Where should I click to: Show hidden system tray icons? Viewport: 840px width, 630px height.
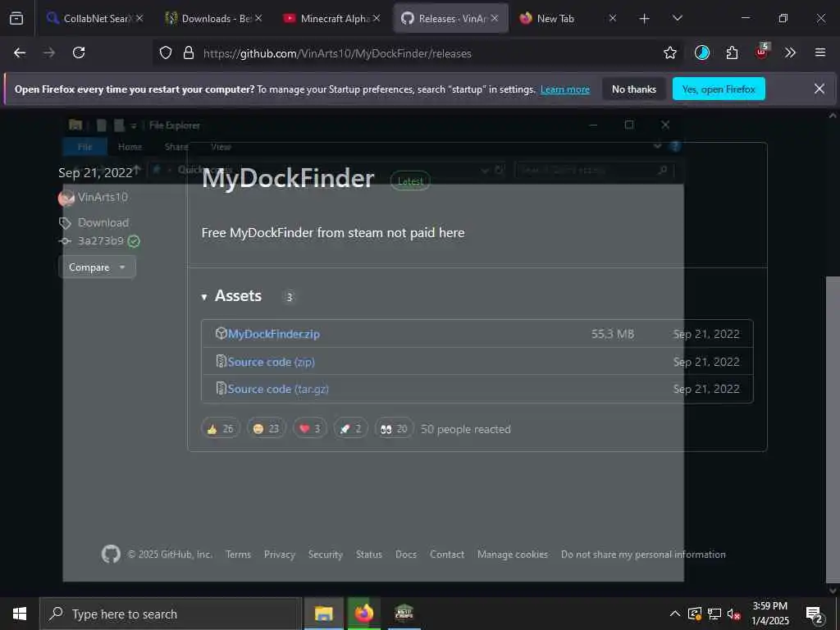pyautogui.click(x=675, y=614)
